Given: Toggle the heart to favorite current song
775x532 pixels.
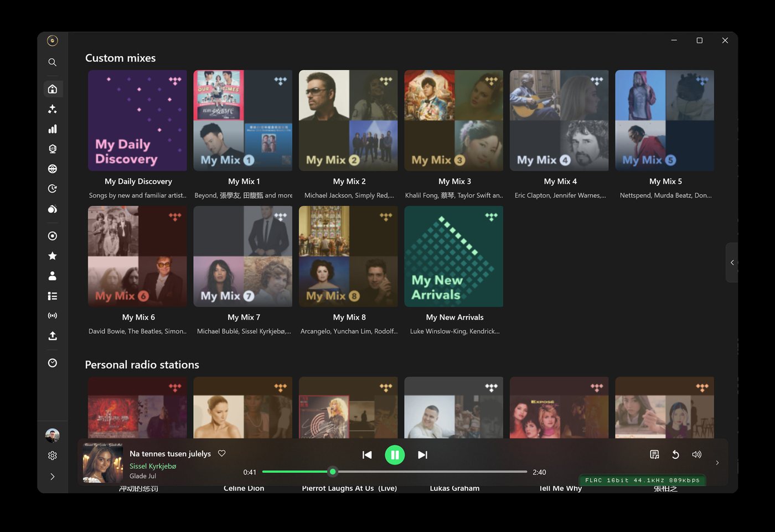Looking at the screenshot, I should click(x=222, y=453).
